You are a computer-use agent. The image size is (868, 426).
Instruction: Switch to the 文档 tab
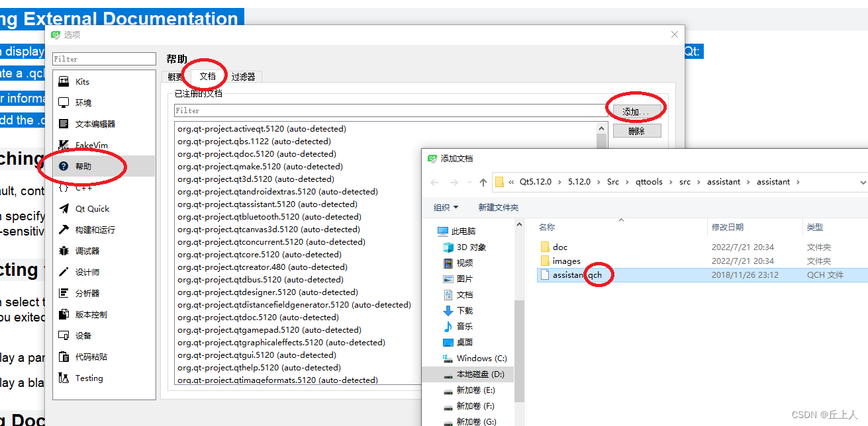[x=207, y=76]
